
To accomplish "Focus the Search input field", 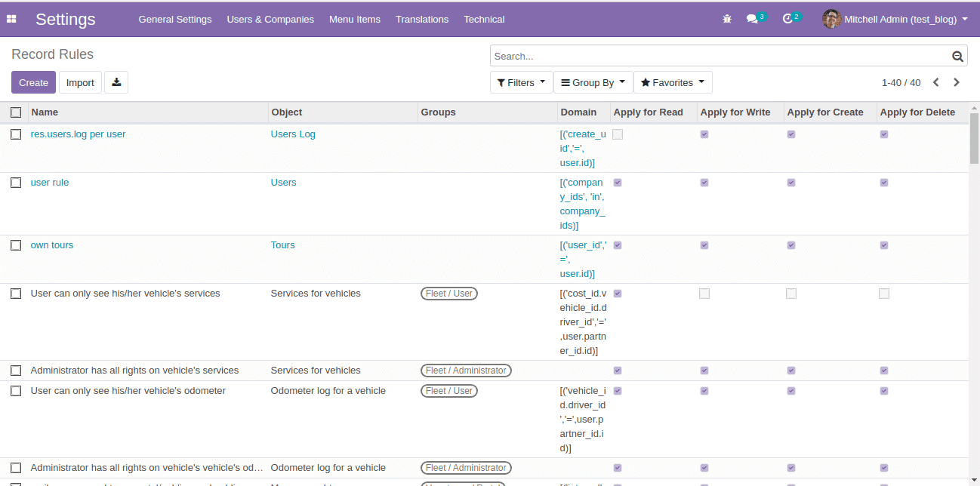I will coord(721,56).
